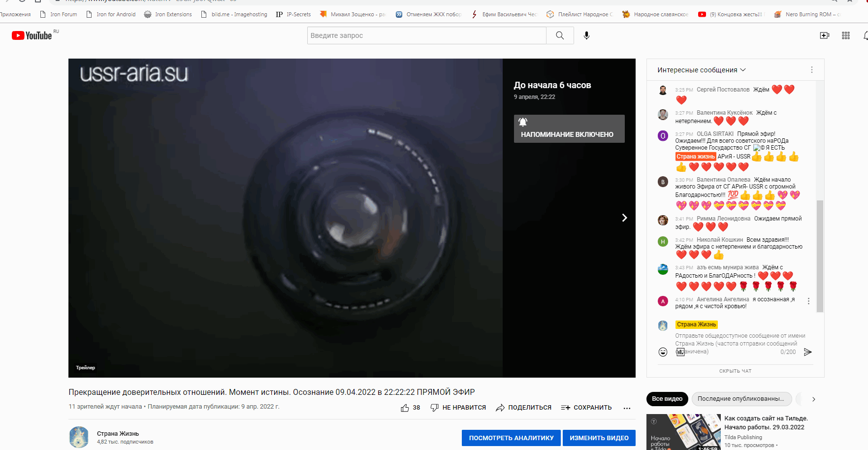Click 'Посмотреть аналитику' button

click(x=511, y=438)
